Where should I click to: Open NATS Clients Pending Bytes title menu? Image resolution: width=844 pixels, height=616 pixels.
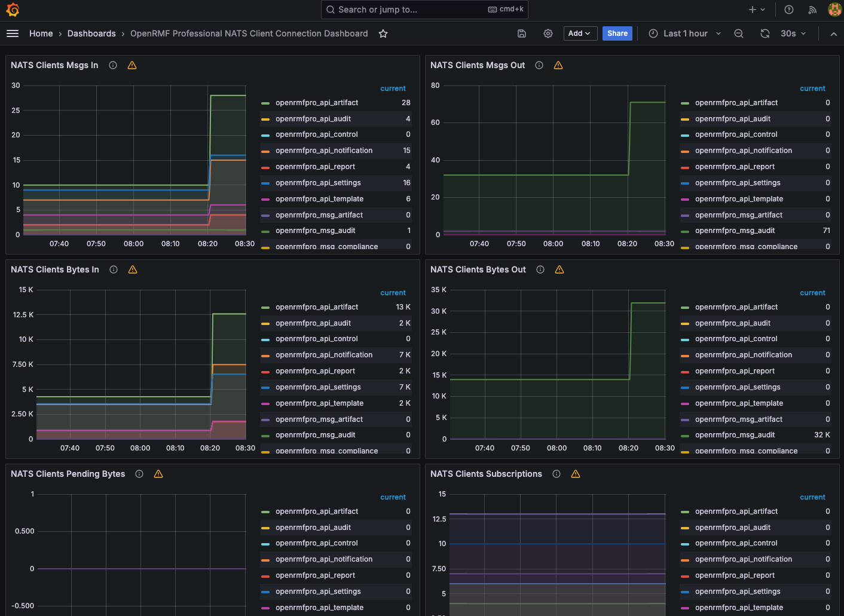click(x=68, y=474)
